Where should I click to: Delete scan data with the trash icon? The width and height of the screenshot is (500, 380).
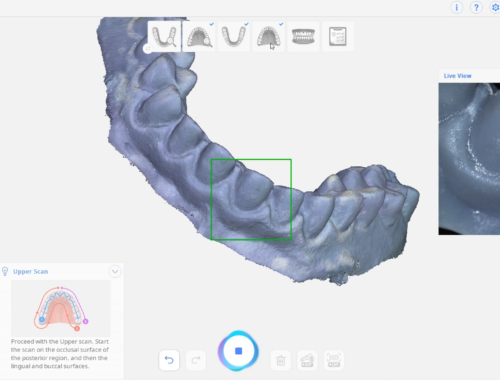(x=281, y=360)
